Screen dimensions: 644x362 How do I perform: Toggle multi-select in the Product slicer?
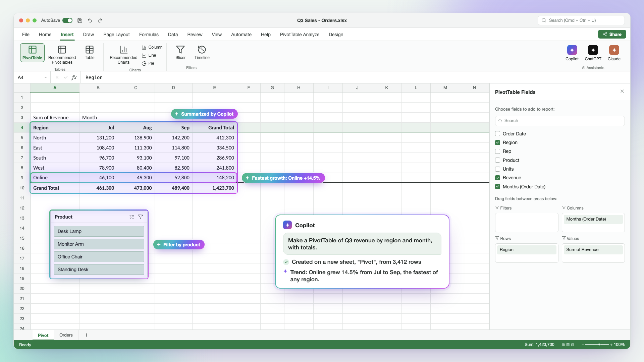click(x=132, y=217)
